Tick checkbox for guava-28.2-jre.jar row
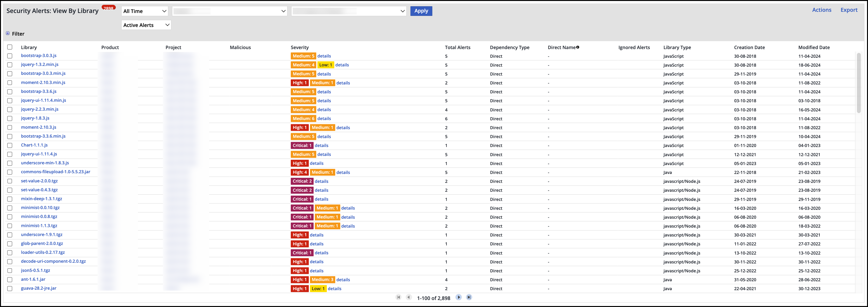Screen dimensions: 868x307 pos(10,288)
